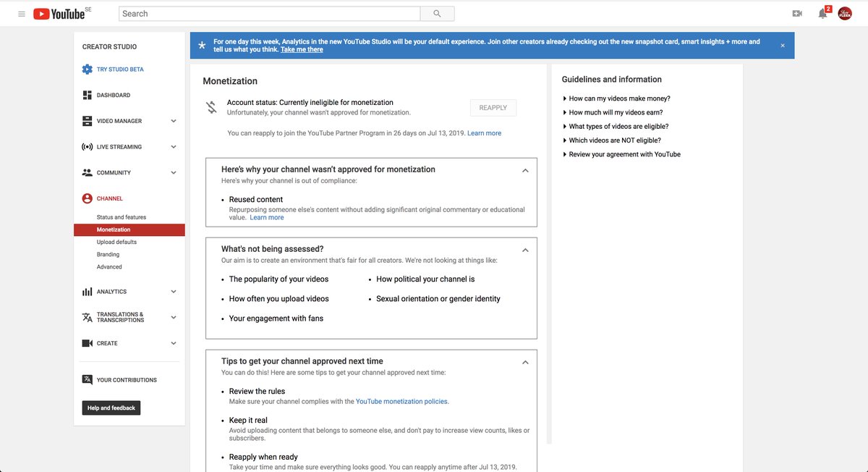Open the notifications bell
The height and width of the screenshot is (472, 868).
pos(822,14)
